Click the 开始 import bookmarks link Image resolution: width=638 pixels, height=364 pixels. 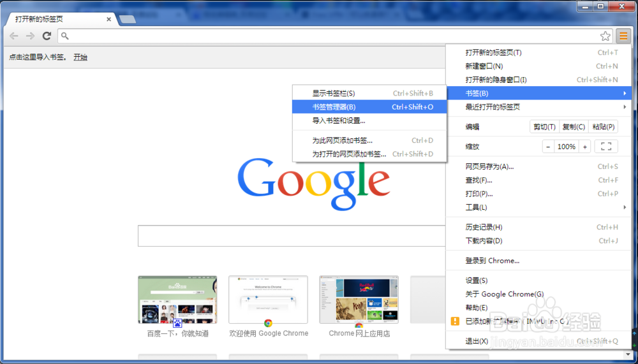tap(80, 57)
